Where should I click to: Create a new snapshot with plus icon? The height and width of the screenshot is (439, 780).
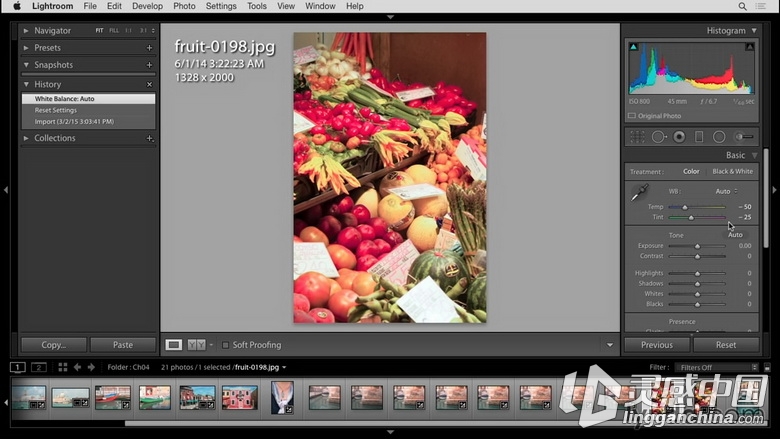tap(149, 65)
